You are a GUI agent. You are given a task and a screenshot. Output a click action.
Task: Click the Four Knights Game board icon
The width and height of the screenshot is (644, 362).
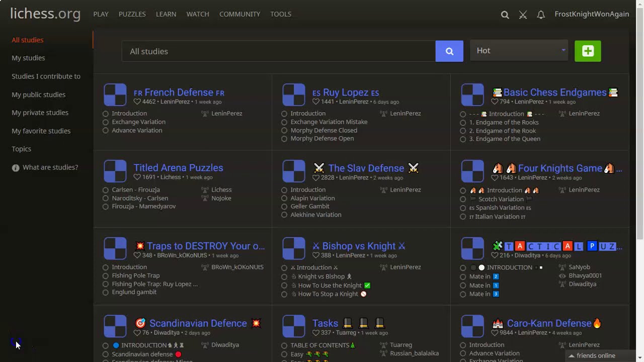(x=472, y=171)
